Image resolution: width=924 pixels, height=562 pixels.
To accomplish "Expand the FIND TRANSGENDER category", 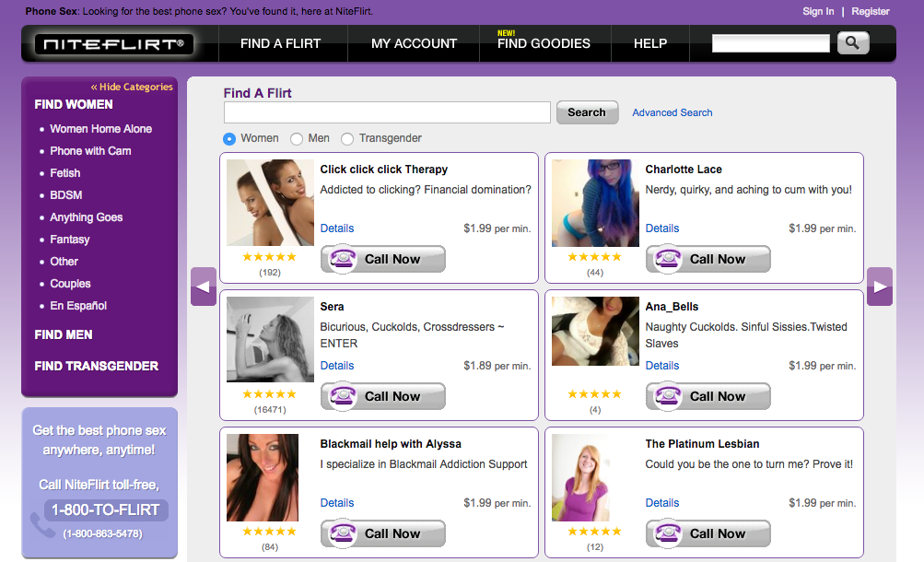I will tap(96, 366).
